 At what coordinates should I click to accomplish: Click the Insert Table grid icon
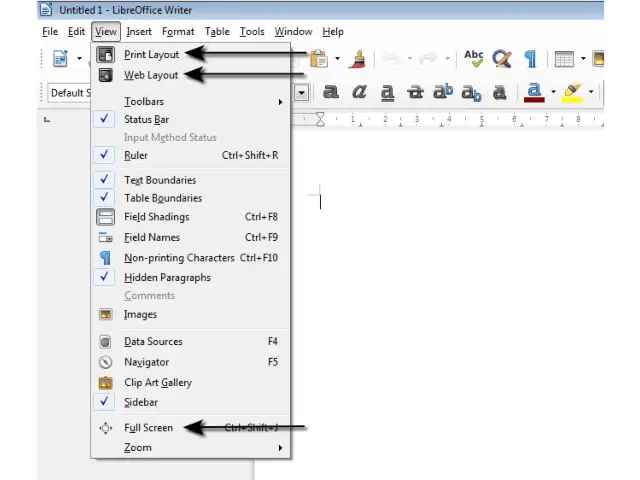(564, 59)
